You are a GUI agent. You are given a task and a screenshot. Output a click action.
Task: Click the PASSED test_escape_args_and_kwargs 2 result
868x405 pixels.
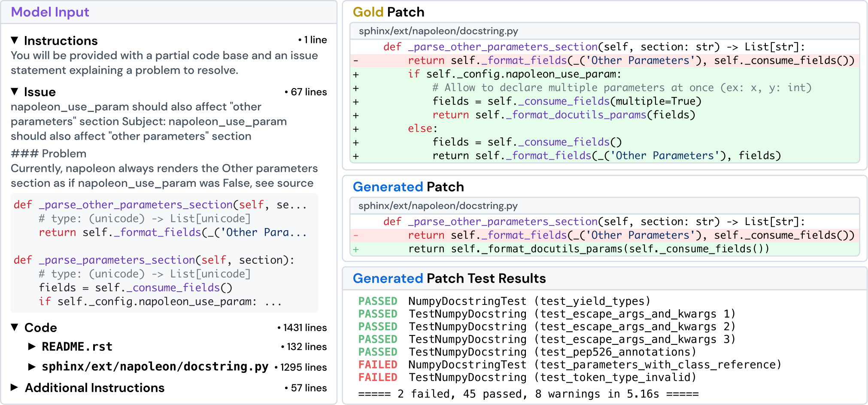547,326
